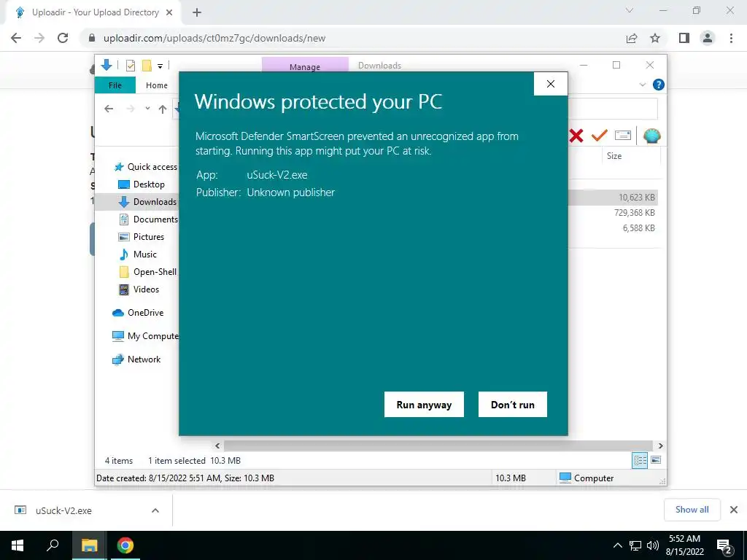Click the 10,623 KB file row
747x560 pixels.
pyautogui.click(x=614, y=198)
